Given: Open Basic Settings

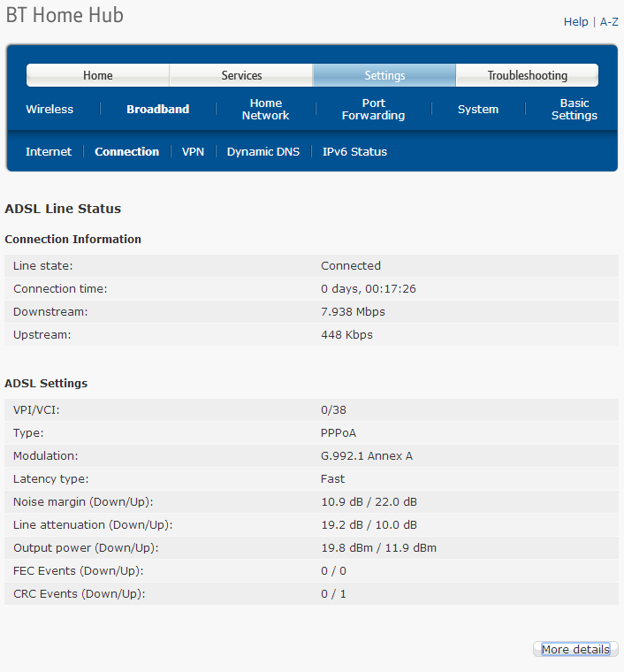Looking at the screenshot, I should (x=575, y=110).
